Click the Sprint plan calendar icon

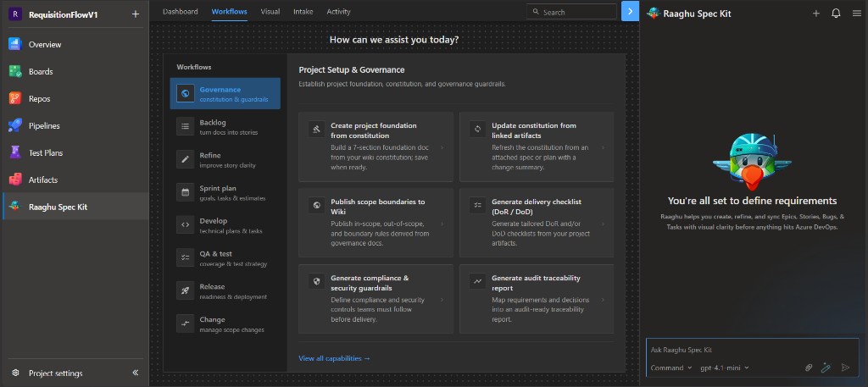186,192
